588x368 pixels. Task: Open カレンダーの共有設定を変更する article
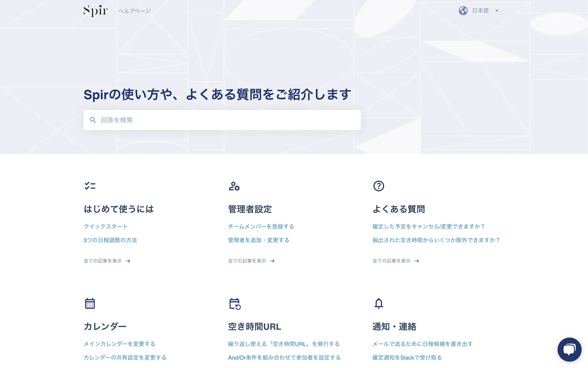125,357
